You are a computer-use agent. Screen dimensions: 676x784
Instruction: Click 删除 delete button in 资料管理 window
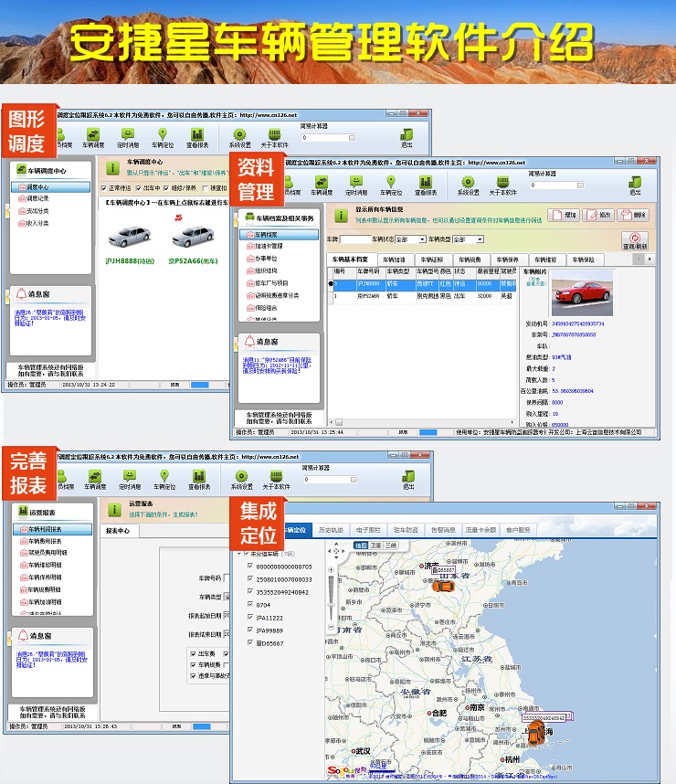pyautogui.click(x=633, y=215)
